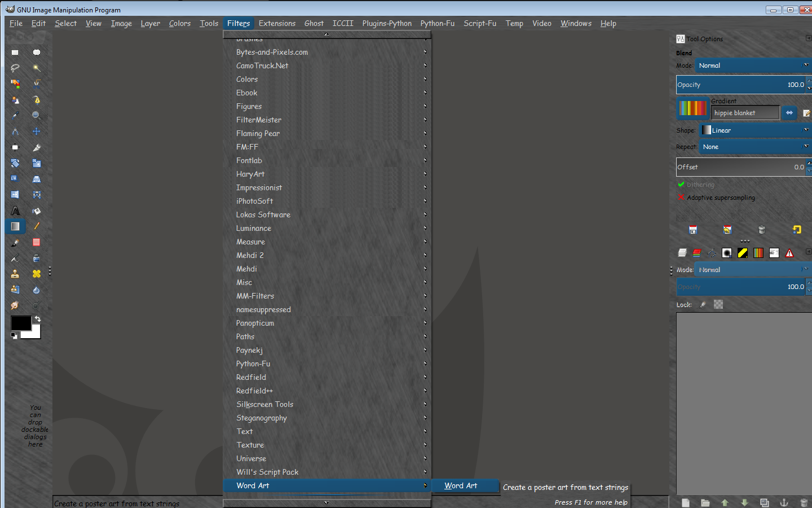This screenshot has height=508, width=812.
Task: Click the Zoom magnifier tool
Action: tap(37, 116)
